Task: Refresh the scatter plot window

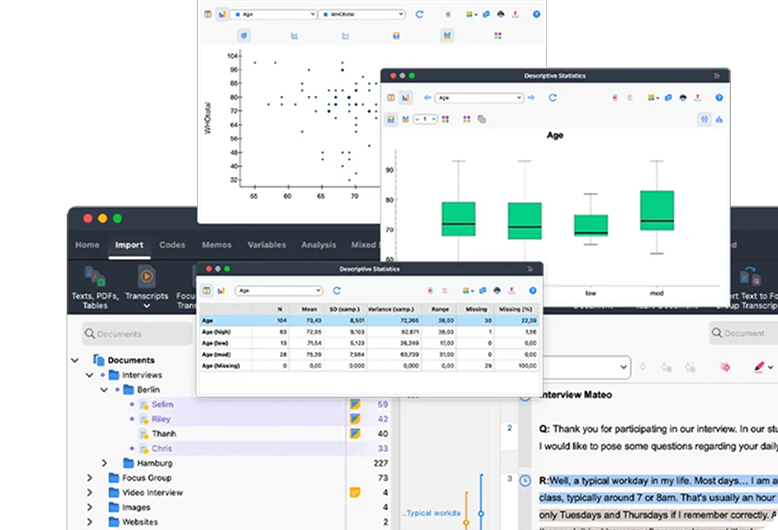Action: (x=419, y=14)
